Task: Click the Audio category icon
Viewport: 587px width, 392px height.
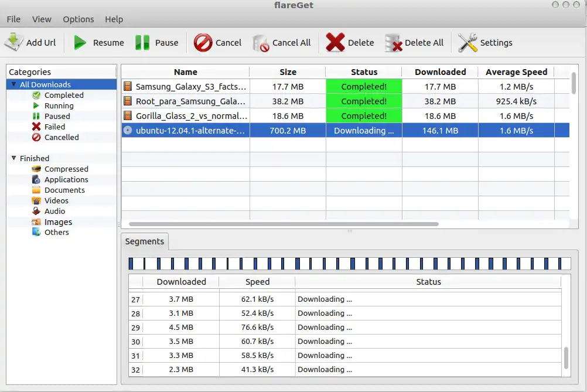Action: (36, 211)
